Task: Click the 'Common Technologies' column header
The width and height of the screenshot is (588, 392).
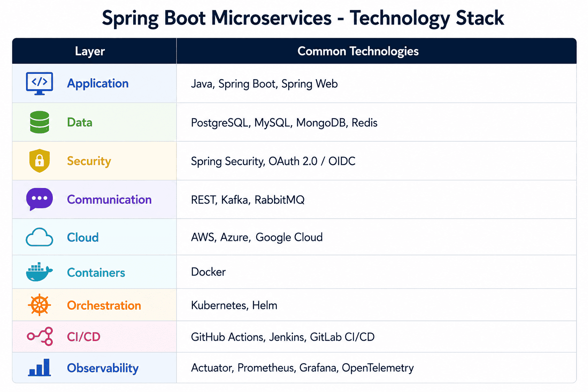Action: (x=376, y=51)
